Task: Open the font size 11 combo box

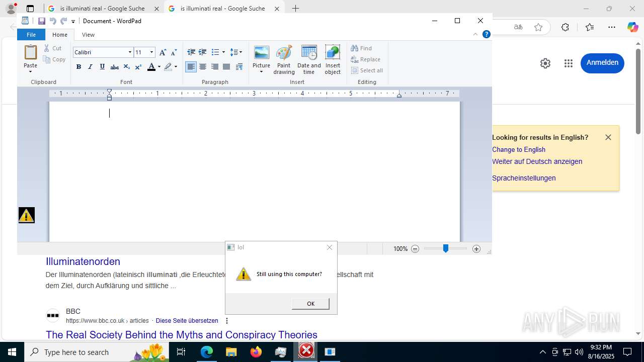Action: [144, 52]
